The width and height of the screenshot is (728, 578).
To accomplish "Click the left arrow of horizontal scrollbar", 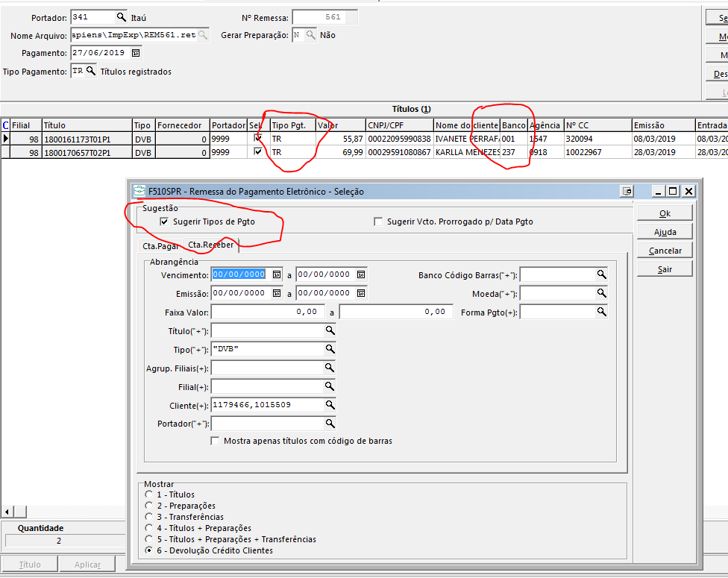I will 7,512.
